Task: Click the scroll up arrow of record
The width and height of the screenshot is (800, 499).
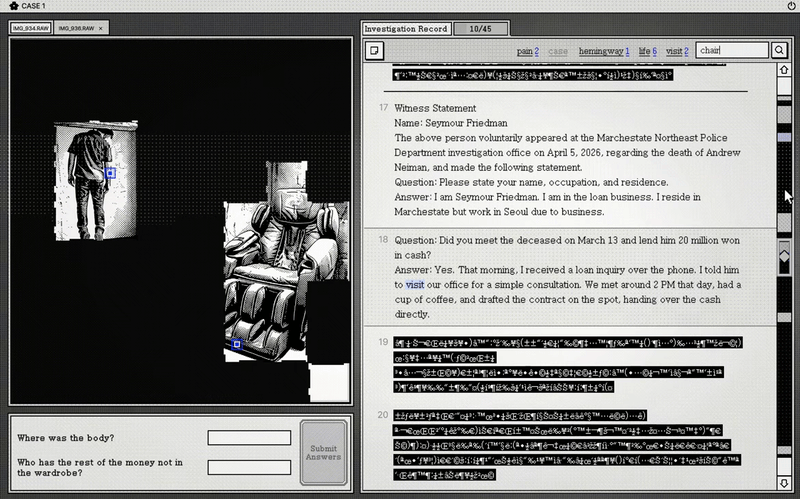Action: point(784,70)
